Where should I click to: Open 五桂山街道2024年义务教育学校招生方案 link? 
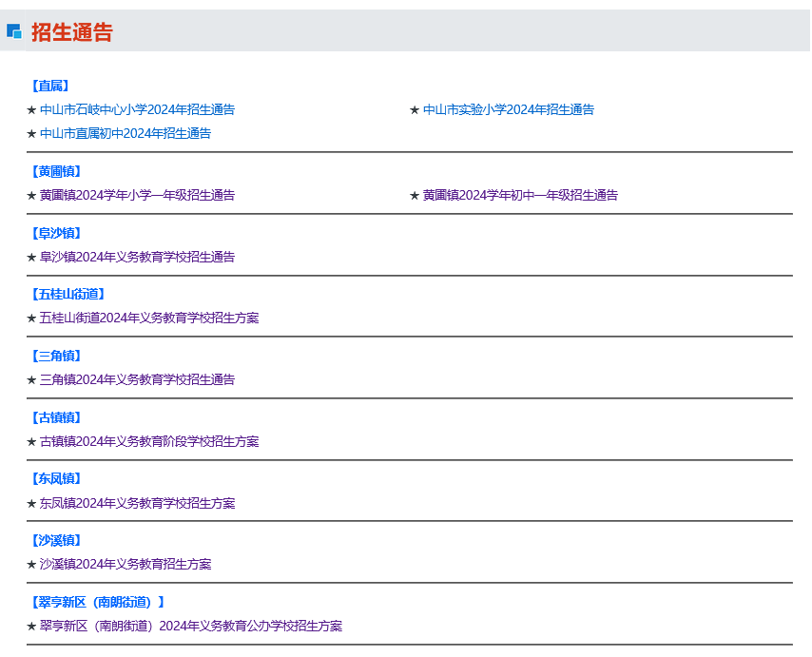(149, 318)
